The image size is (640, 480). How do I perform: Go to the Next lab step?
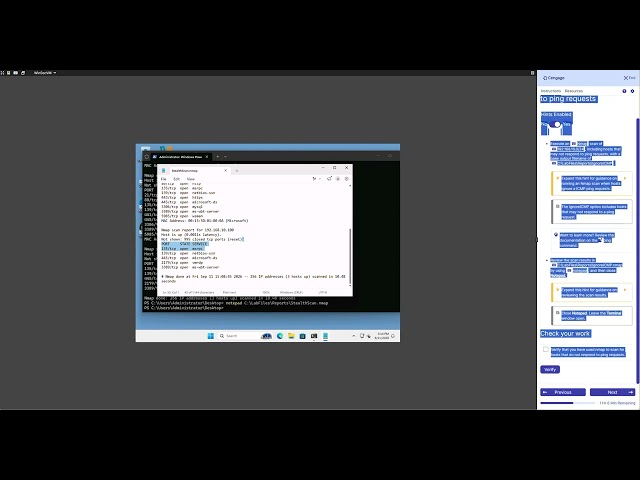[x=612, y=392]
